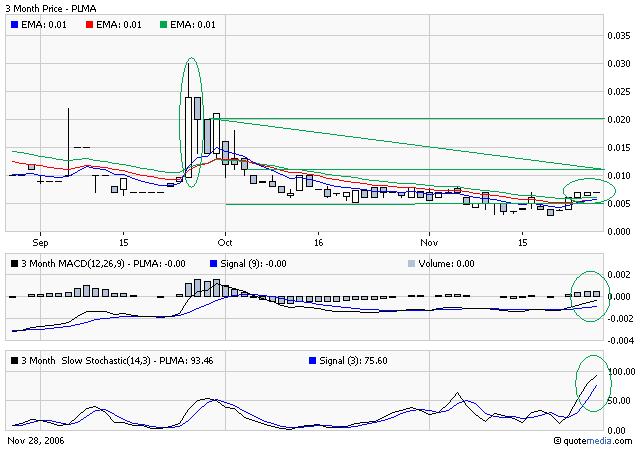Click the 'Nov 28, 2006' date text
The image size is (640, 450).
[x=36, y=441]
